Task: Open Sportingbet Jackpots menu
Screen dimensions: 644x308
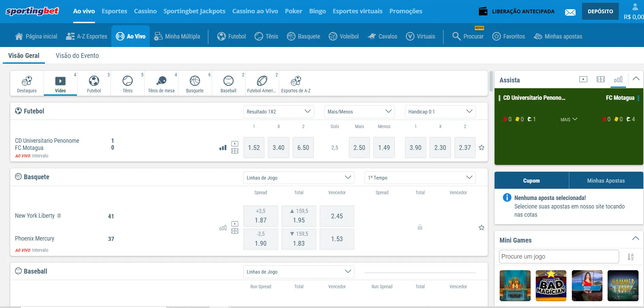Action: click(x=194, y=11)
